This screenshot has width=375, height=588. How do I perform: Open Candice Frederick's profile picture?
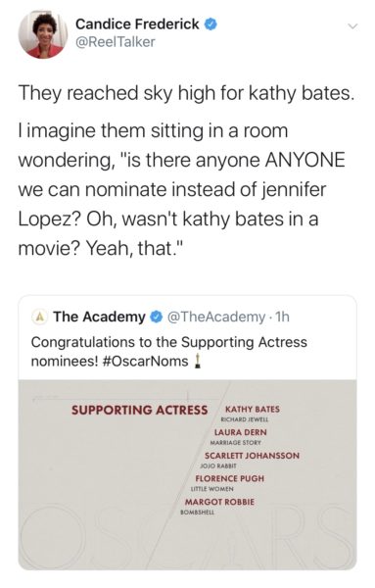pos(43,33)
